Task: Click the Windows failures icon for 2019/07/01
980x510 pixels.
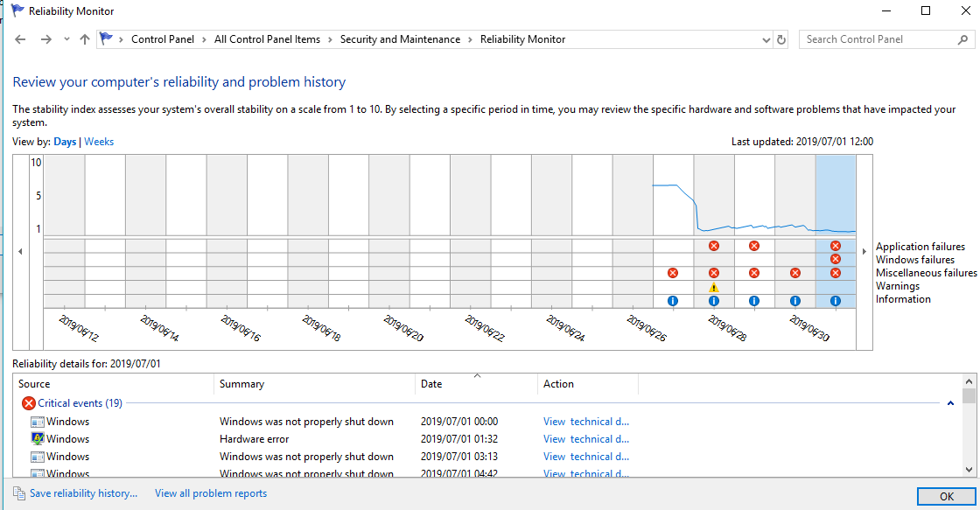Action: [x=836, y=260]
